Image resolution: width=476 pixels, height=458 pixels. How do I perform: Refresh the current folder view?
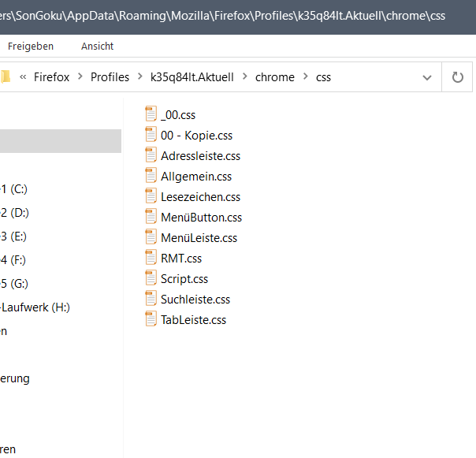(457, 77)
